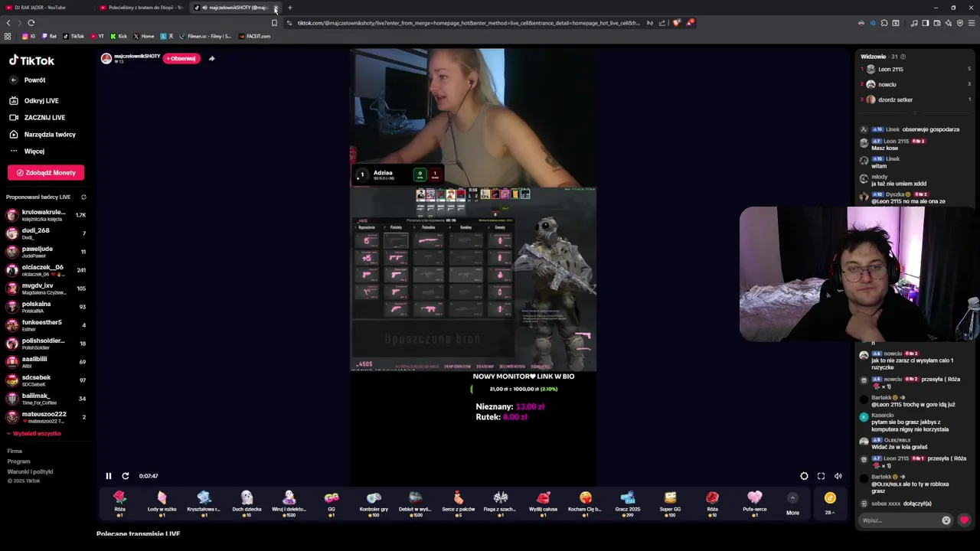Open Więcej menu in sidebar
The image size is (980, 551).
(27, 151)
